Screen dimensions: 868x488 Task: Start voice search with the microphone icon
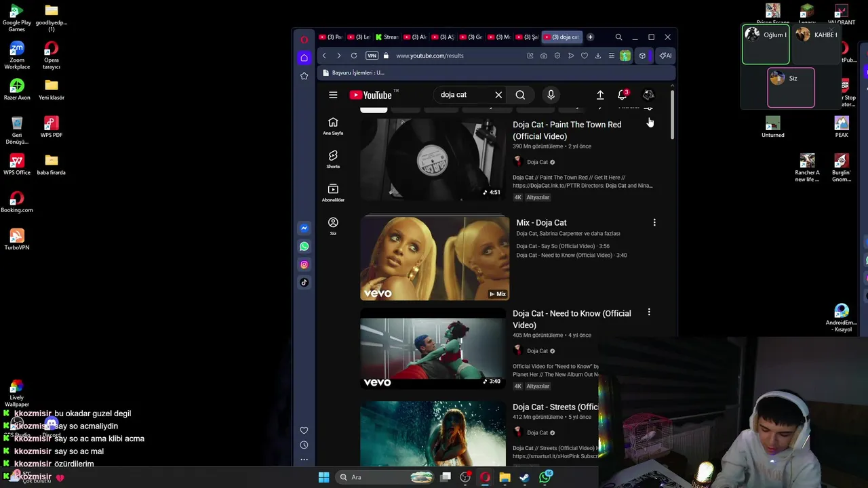(x=551, y=95)
